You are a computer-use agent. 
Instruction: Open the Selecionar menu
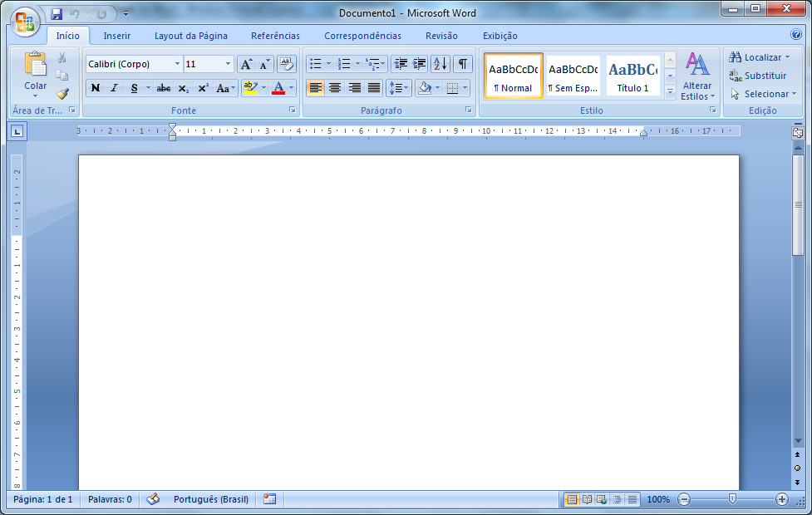[x=763, y=94]
